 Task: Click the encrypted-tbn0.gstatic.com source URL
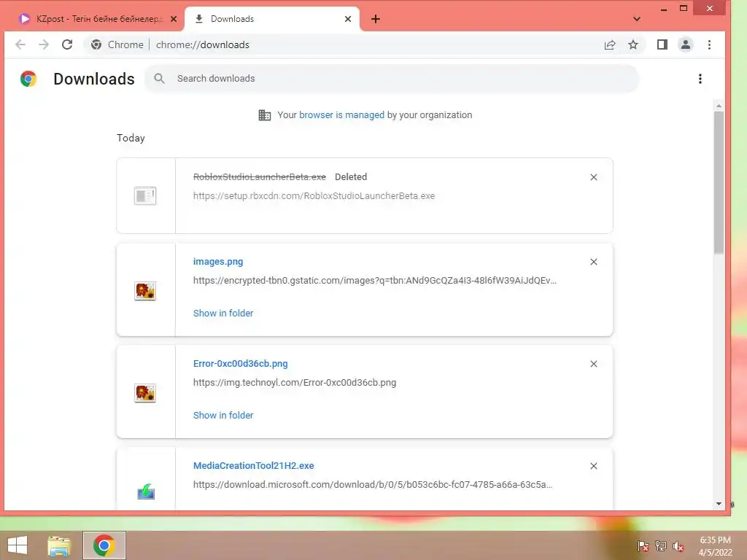click(x=374, y=281)
